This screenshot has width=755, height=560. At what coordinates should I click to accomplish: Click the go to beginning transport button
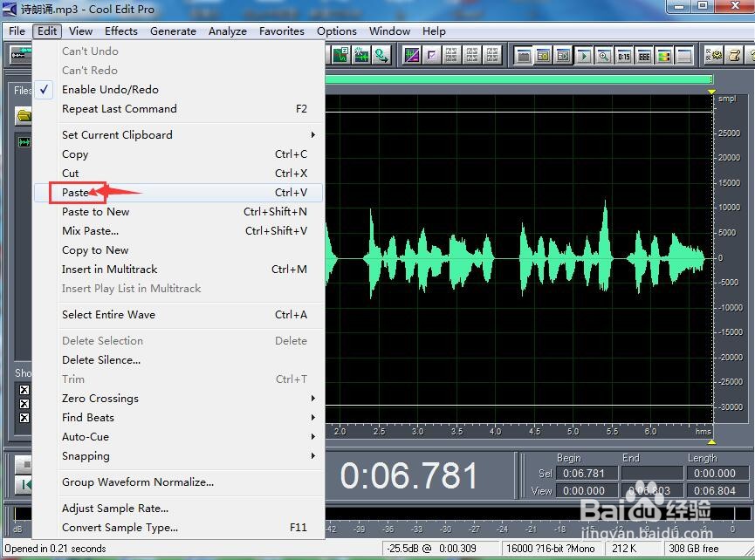(23, 484)
